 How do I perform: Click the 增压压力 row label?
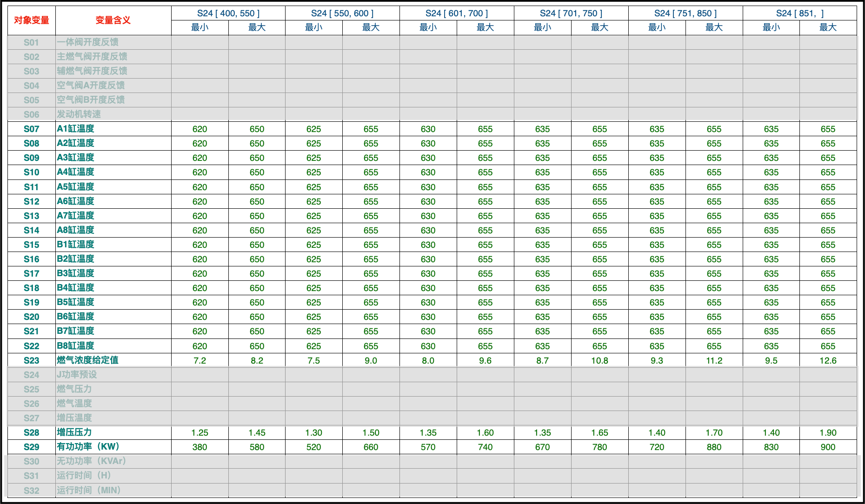pos(74,432)
